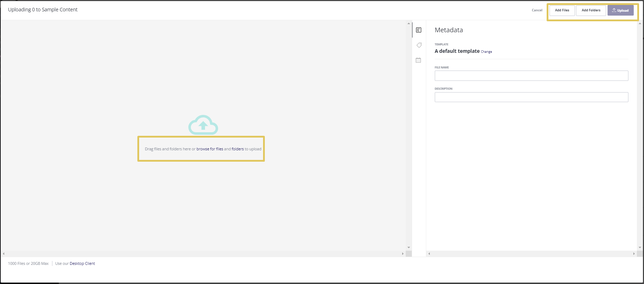Image resolution: width=644 pixels, height=284 pixels.
Task: Open the calendar scheduling panel icon
Action: pyautogui.click(x=418, y=60)
